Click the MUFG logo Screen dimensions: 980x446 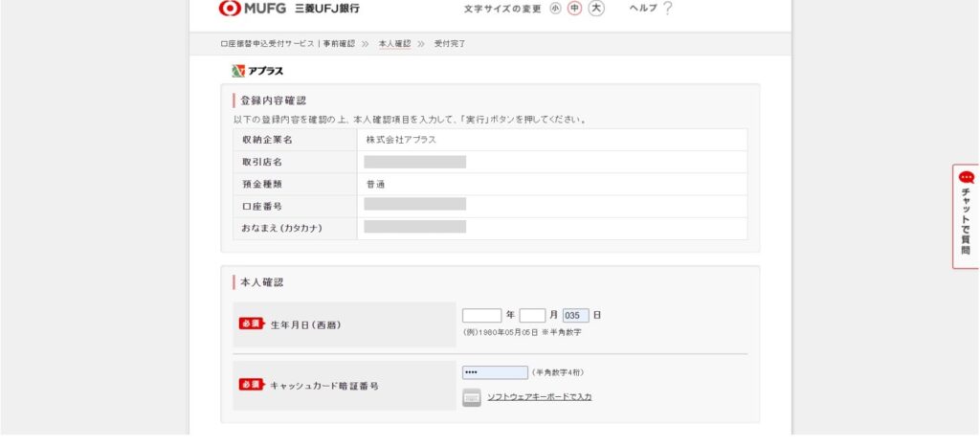click(x=253, y=8)
